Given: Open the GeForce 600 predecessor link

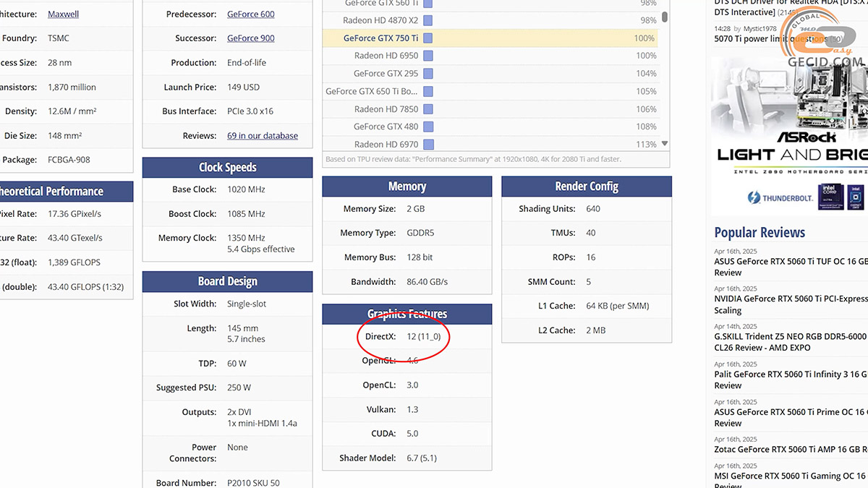Looking at the screenshot, I should pos(250,14).
